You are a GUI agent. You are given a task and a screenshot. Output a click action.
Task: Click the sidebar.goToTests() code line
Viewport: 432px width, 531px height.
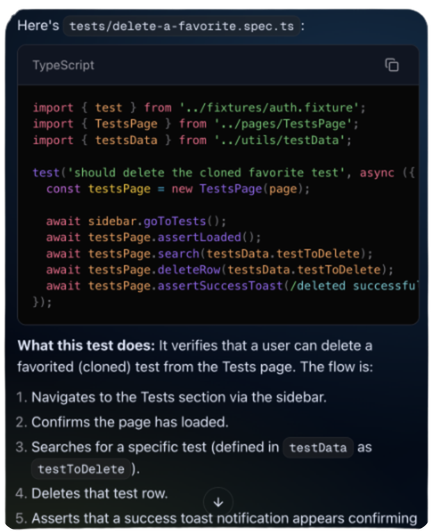[x=136, y=221]
